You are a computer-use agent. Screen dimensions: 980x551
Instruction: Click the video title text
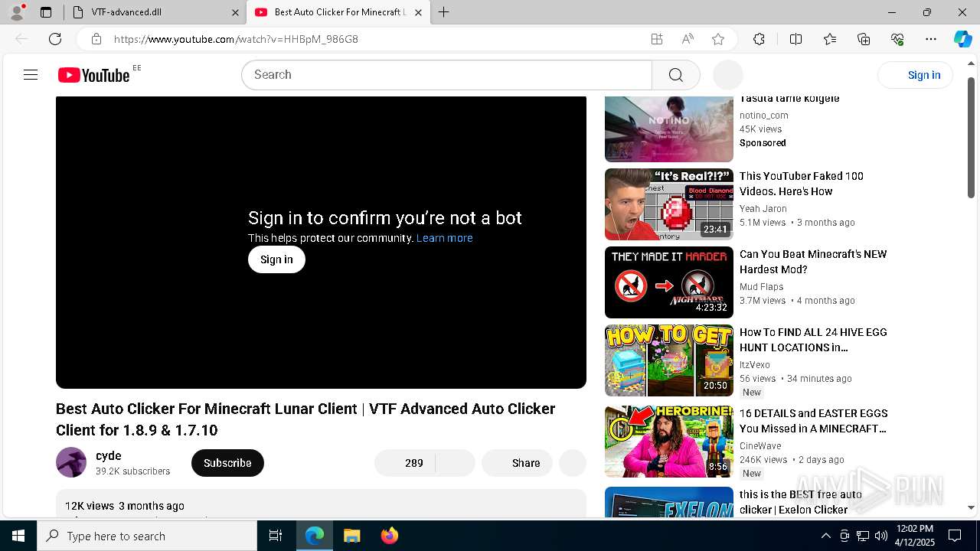(305, 419)
